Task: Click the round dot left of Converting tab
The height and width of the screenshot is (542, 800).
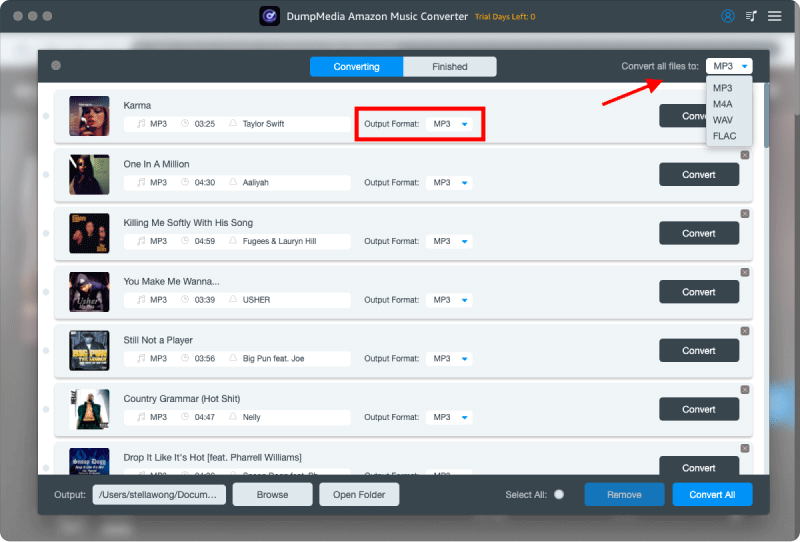Action: (56, 65)
